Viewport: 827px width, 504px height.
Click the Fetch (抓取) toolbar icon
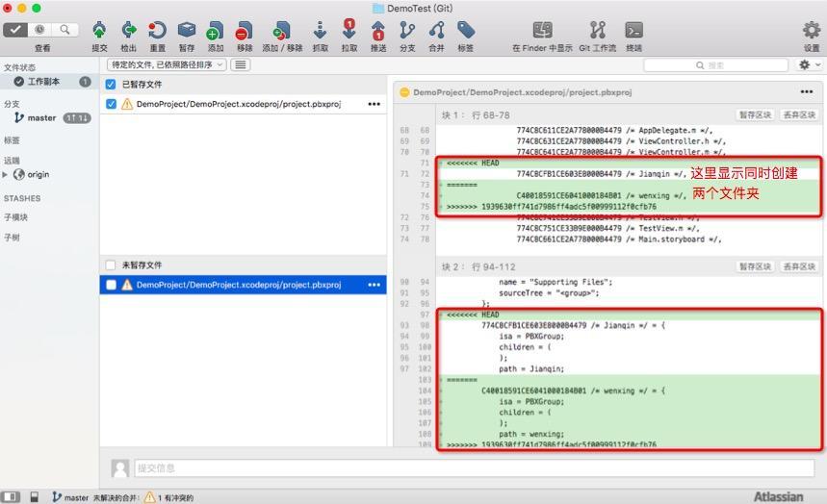point(320,31)
